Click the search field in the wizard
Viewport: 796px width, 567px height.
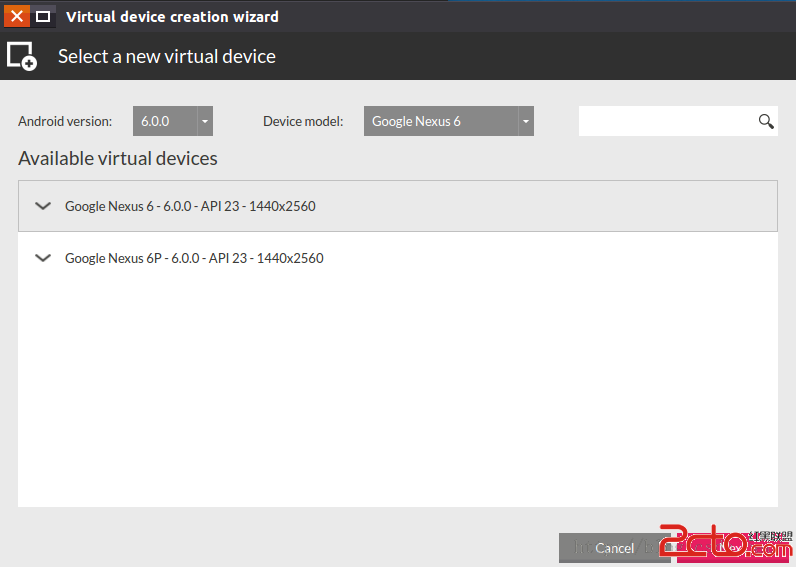tap(678, 121)
